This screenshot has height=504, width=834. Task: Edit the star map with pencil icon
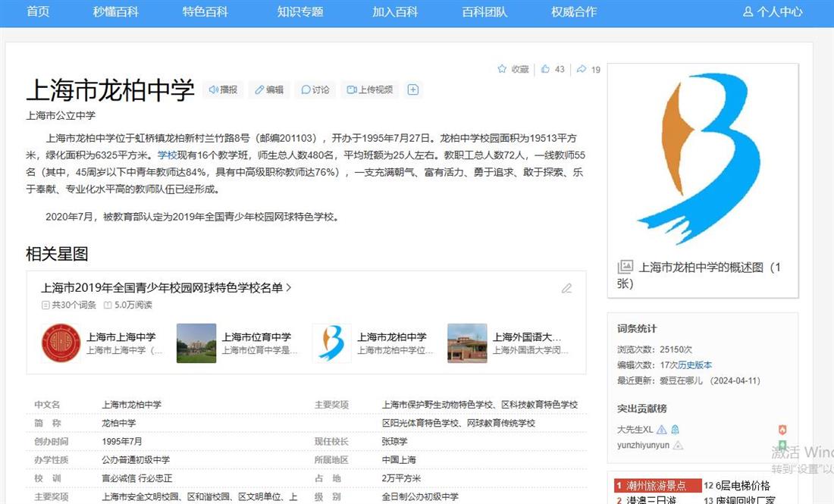pos(566,288)
